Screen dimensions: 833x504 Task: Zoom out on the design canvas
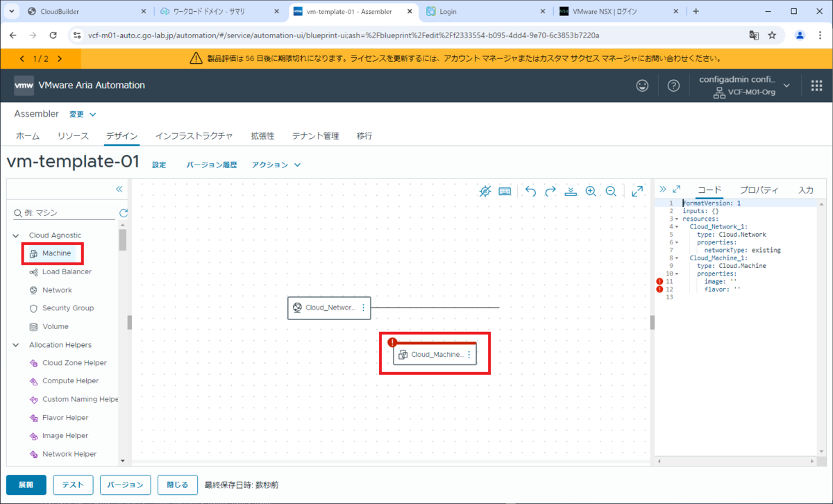coord(611,191)
